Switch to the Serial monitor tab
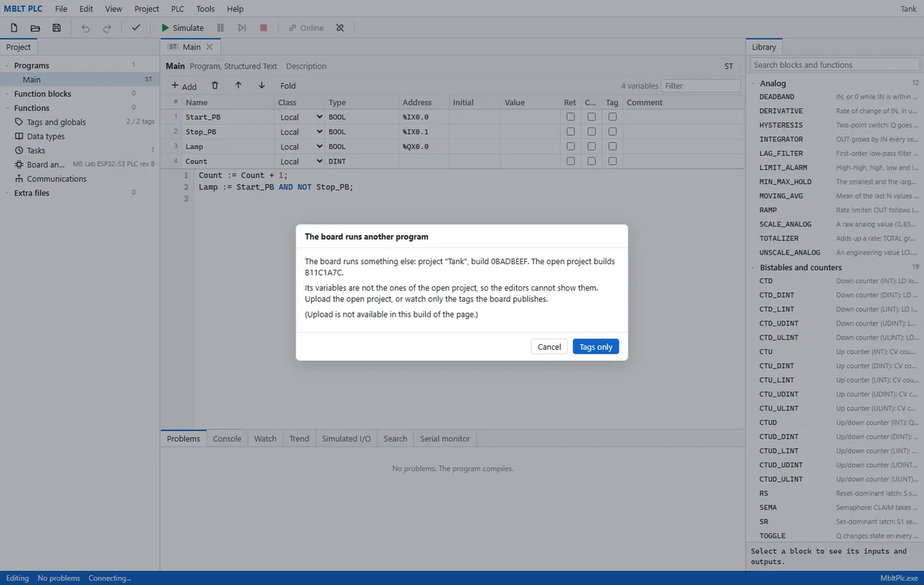This screenshot has height=585, width=924. (x=445, y=439)
